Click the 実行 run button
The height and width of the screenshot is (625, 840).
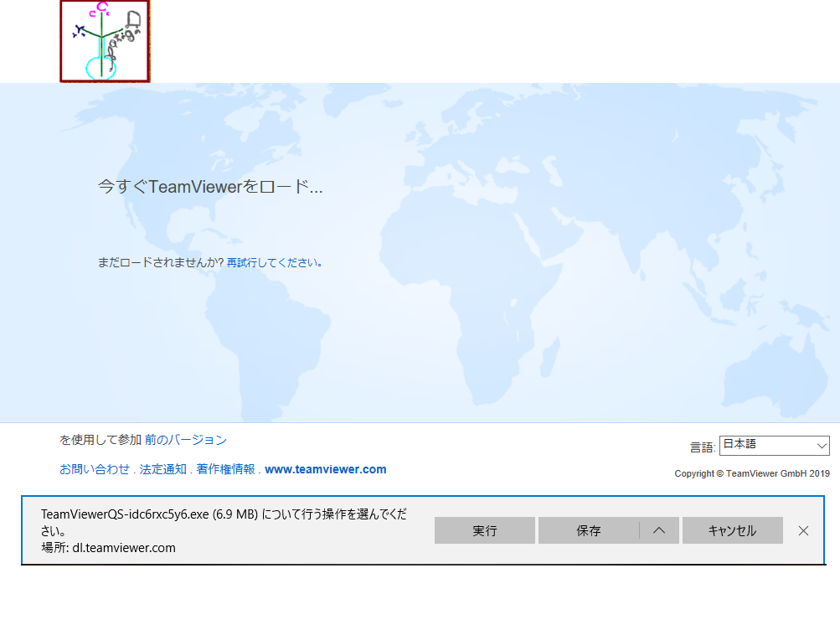pyautogui.click(x=484, y=530)
